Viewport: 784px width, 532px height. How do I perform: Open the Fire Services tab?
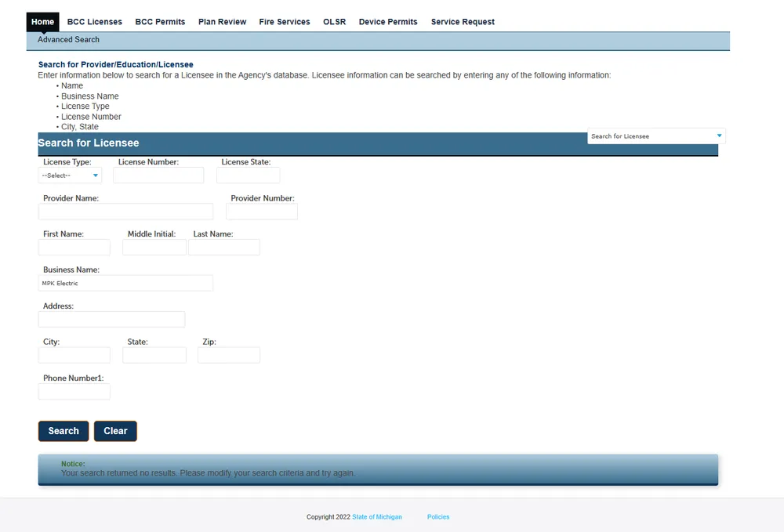coord(285,22)
